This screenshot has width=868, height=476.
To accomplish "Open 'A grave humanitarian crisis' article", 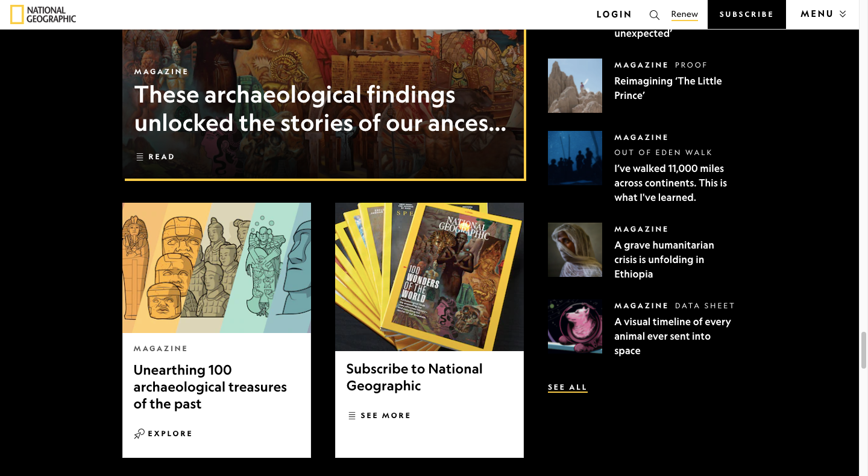I will pyautogui.click(x=664, y=259).
